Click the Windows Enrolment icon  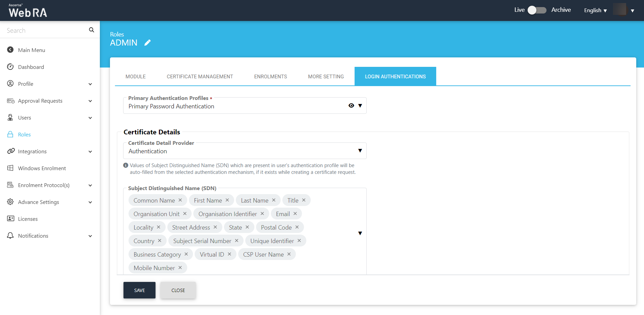(10, 168)
